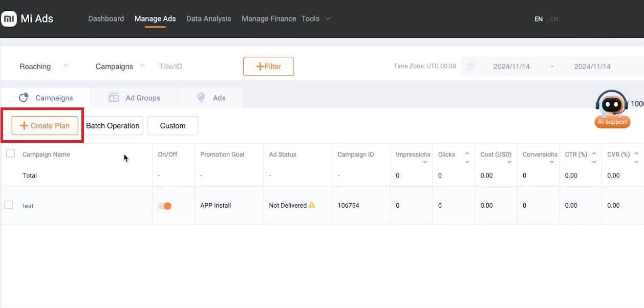The image size is (644, 308).
Task: Click the calendar icon in date range
Action: click(470, 67)
